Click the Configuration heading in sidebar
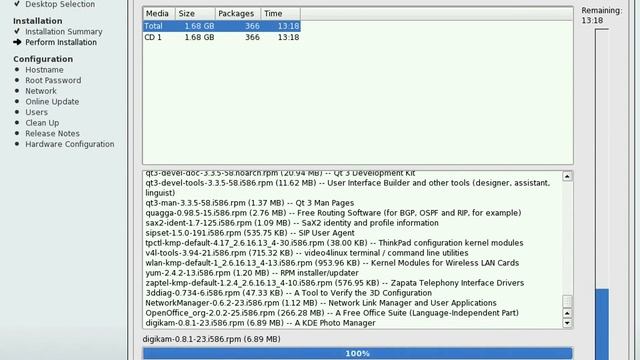 point(43,59)
